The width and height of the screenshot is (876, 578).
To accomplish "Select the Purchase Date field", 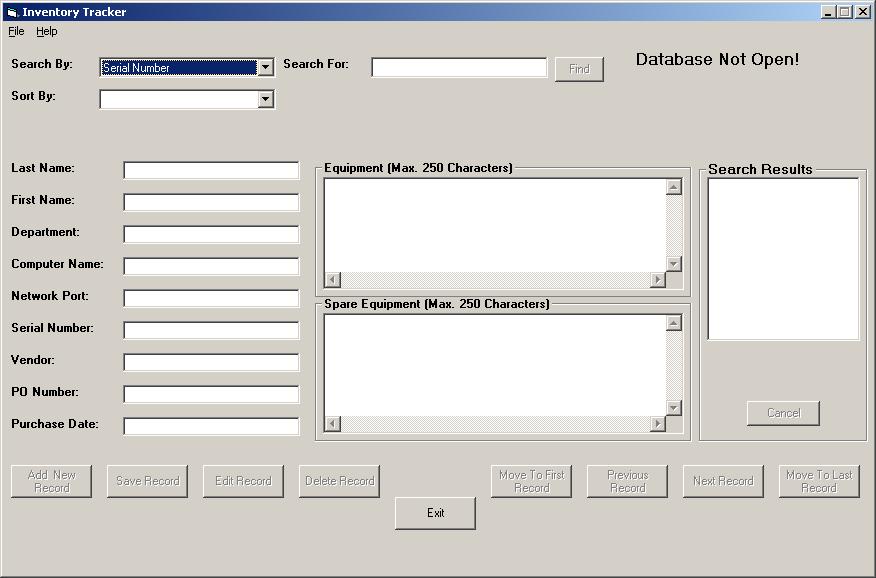I will (211, 427).
